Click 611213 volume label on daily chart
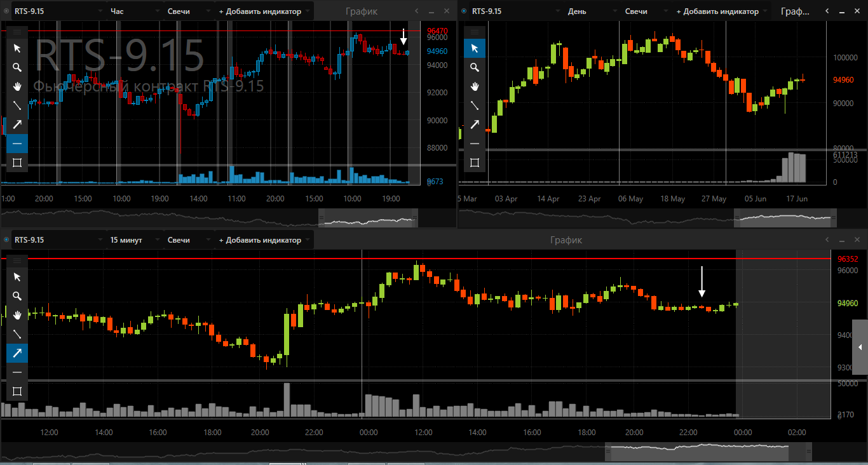Viewport: 868px width, 465px height. click(845, 154)
